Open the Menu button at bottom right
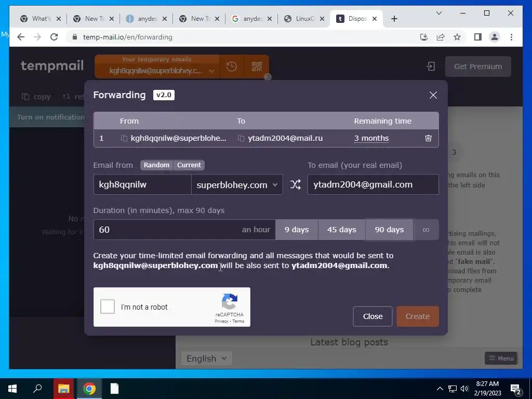Screen dimensions: 532x399 [501, 358]
